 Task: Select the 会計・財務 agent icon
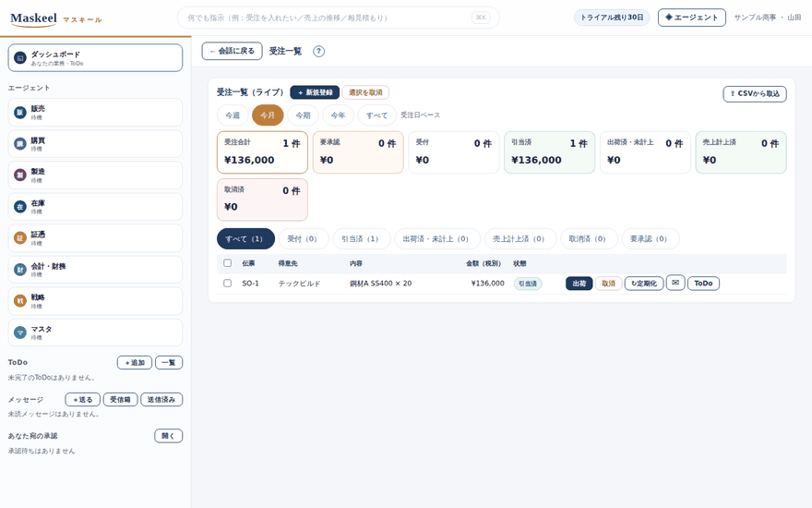coord(19,270)
